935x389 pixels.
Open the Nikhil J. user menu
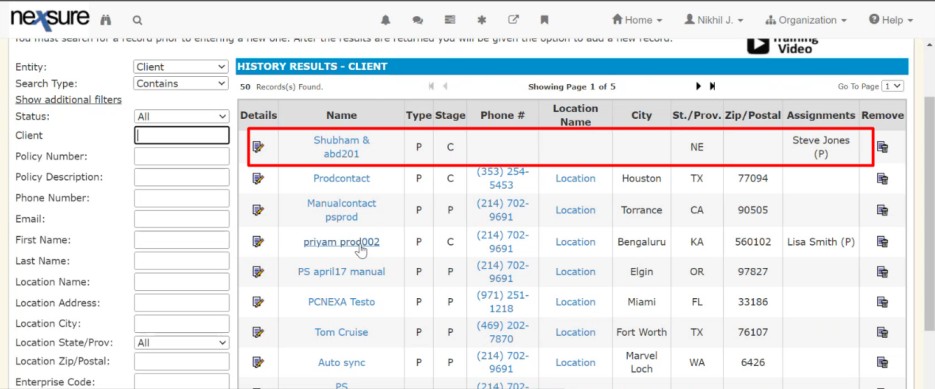[713, 20]
